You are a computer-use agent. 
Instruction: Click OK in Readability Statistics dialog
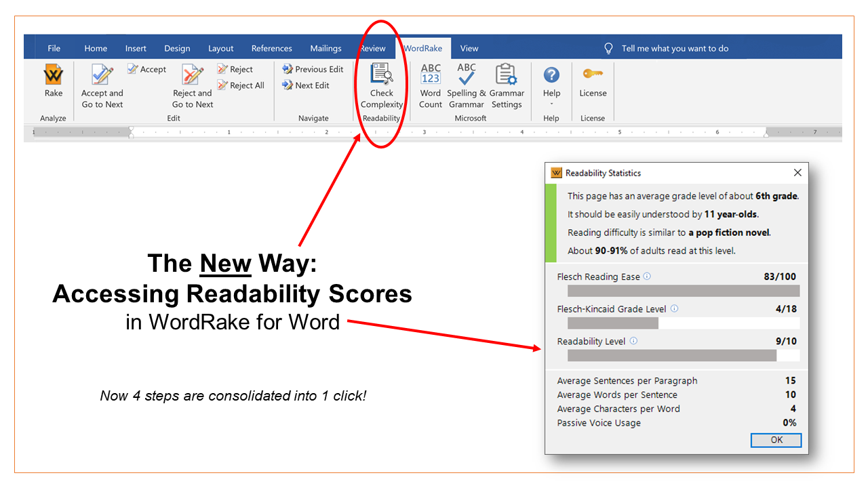(776, 440)
